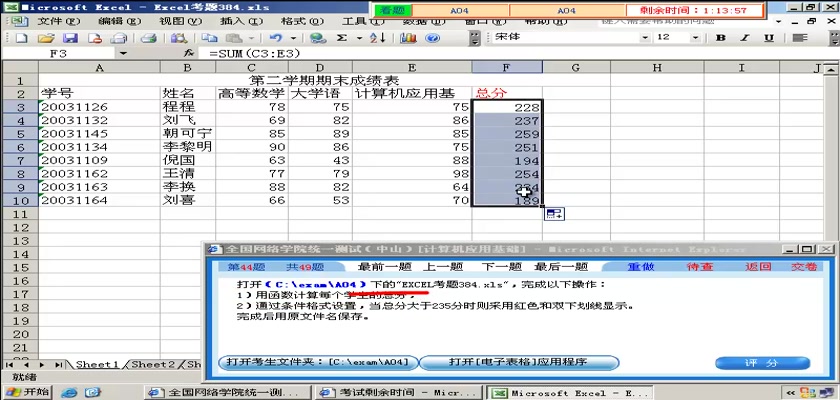This screenshot has width=840, height=400.
Task: Apply underline formatting with U
Action: 769,37
